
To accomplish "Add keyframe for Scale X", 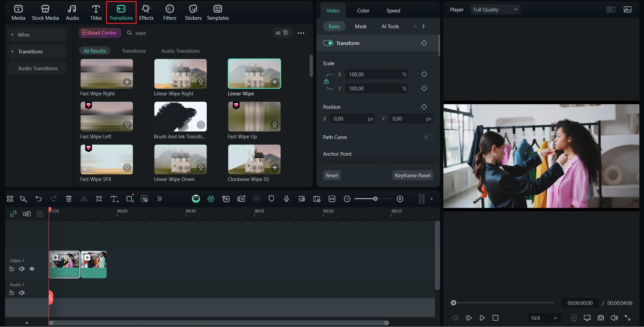I will pos(424,74).
